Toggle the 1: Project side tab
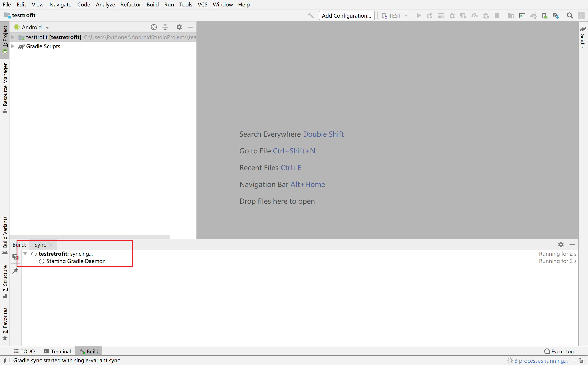Screen dimensions: 588x365 [5, 40]
